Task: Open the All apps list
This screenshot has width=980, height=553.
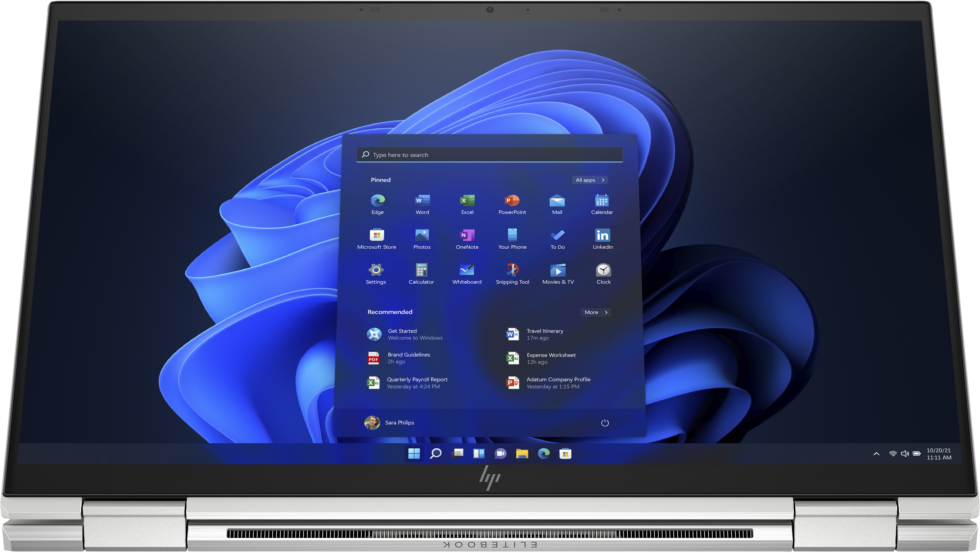Action: click(590, 180)
